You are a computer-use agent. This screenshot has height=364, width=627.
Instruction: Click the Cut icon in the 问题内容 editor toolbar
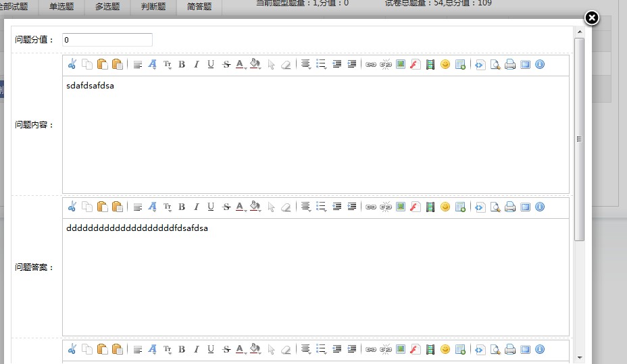point(72,64)
